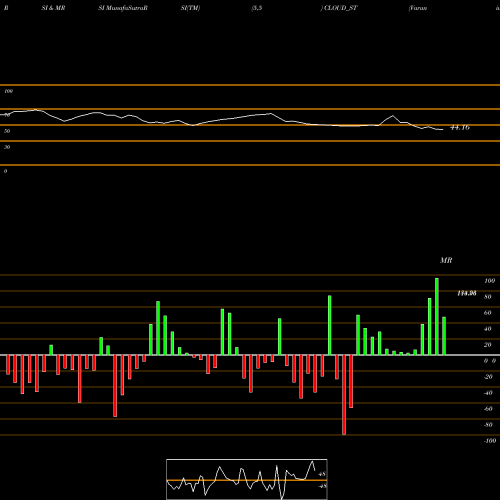Click the 30 level label on RSI axis
The height and width of the screenshot is (500, 500).
pyautogui.click(x=7, y=147)
